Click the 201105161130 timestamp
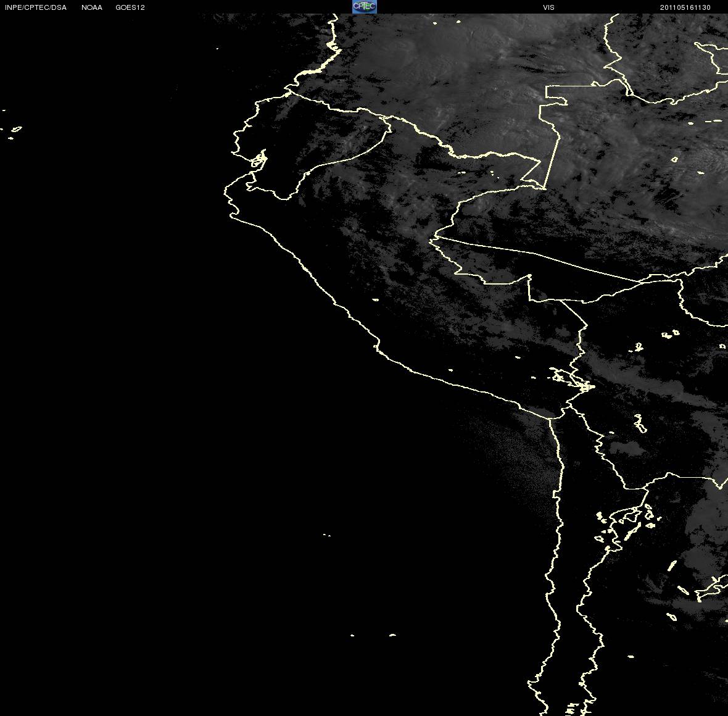The width and height of the screenshot is (728, 716). point(685,7)
